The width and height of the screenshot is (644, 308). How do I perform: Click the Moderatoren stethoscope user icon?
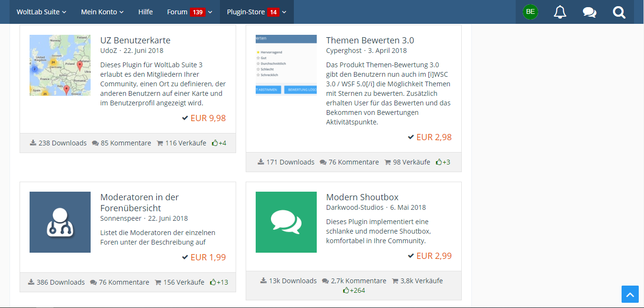pyautogui.click(x=60, y=222)
